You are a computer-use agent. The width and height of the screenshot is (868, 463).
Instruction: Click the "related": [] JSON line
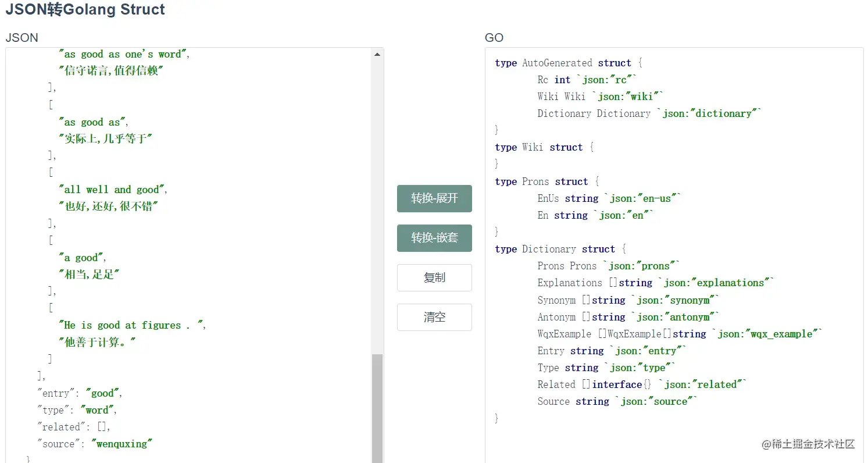tap(74, 427)
